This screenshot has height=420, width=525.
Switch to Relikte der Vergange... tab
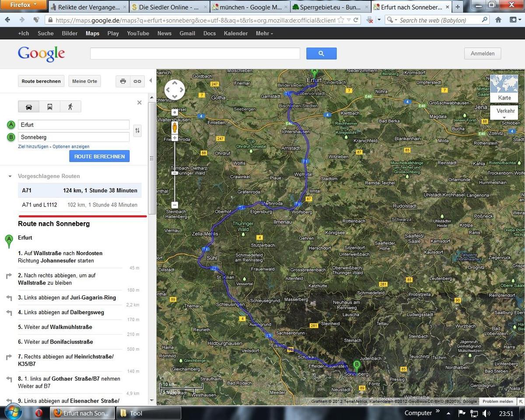point(88,7)
